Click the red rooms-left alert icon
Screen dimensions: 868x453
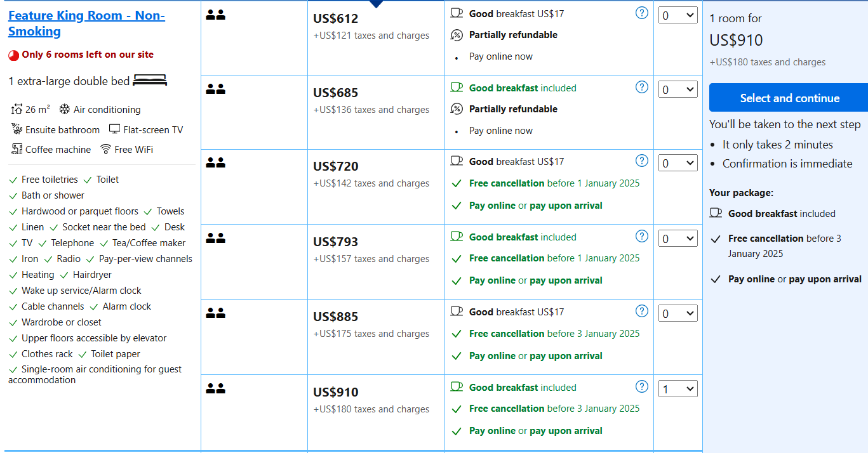coord(13,55)
